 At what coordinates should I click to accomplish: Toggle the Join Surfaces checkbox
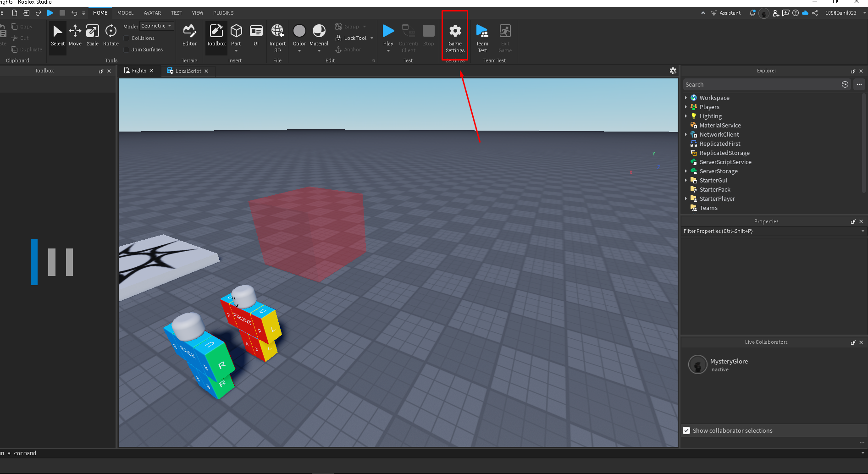pos(127,50)
